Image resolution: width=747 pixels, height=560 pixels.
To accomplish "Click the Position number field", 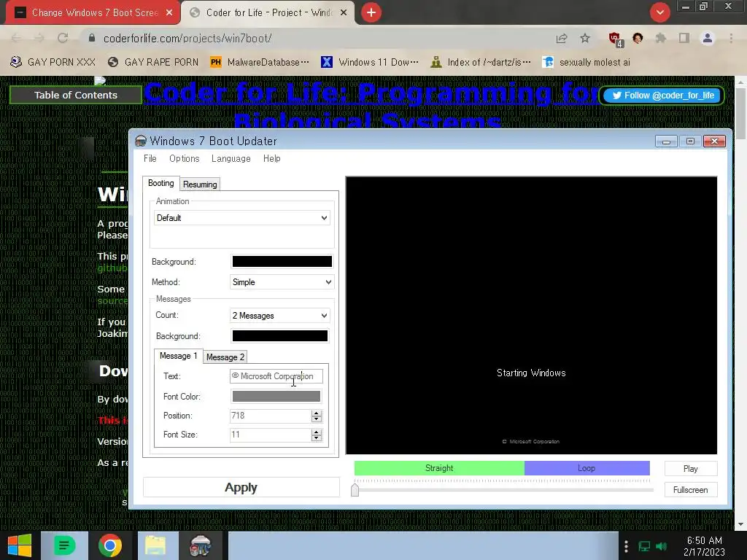I will (271, 416).
